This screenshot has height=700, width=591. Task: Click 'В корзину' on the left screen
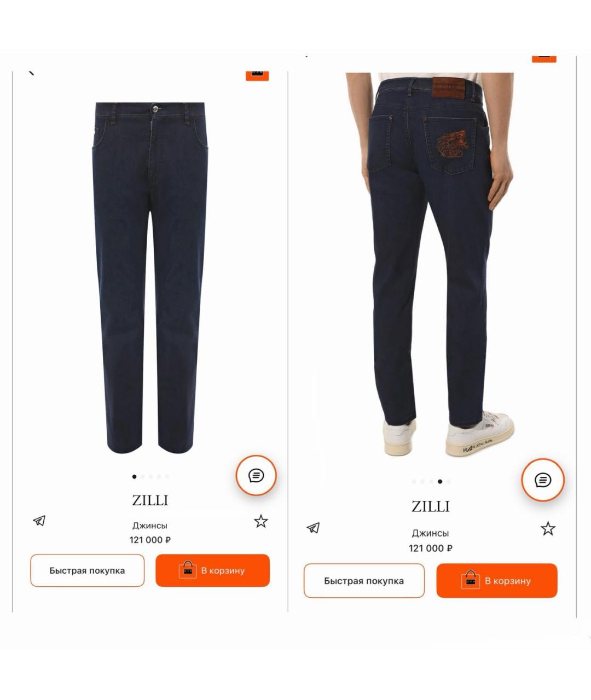[213, 570]
